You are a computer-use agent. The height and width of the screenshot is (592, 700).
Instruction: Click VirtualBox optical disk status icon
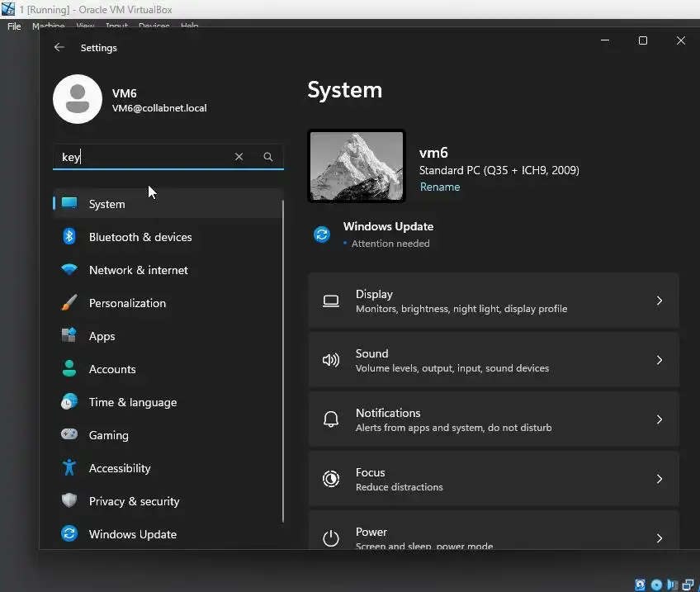(x=656, y=585)
